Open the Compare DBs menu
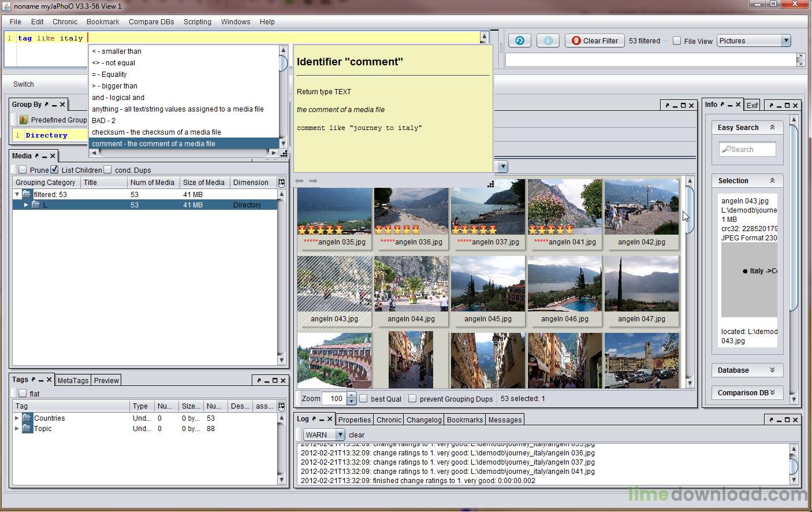This screenshot has height=512, width=812. pyautogui.click(x=151, y=21)
